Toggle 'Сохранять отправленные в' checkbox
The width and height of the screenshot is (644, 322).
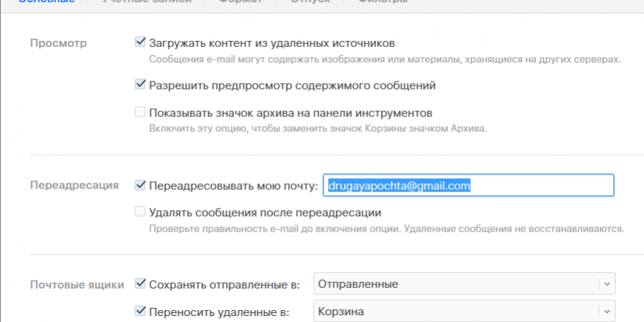[x=139, y=284]
